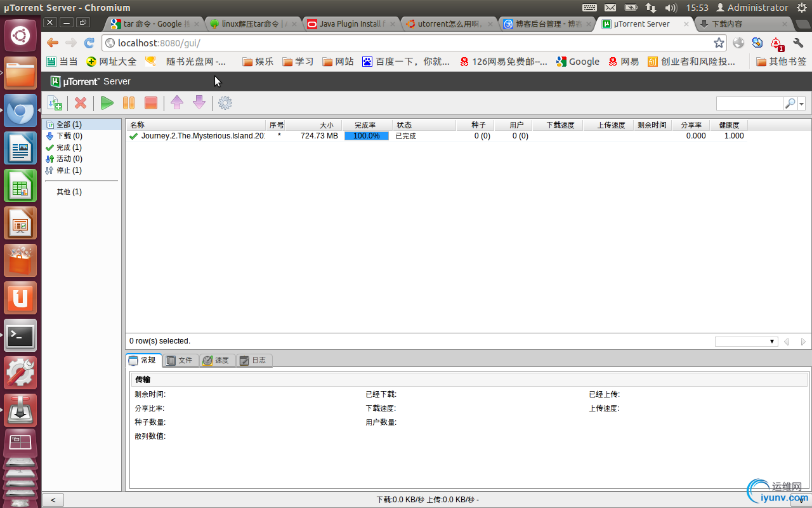The width and height of the screenshot is (812, 508).
Task: Switch to the 下载内容 browser tab
Action: [743, 23]
